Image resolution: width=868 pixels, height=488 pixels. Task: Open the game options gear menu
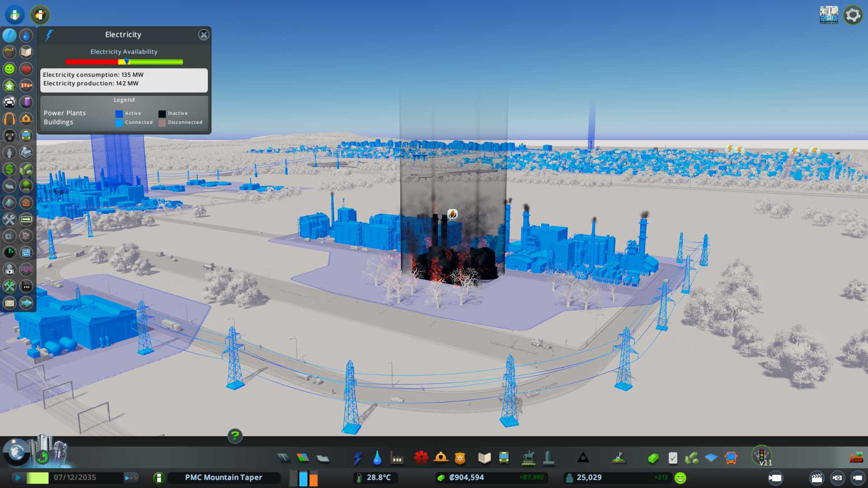tap(853, 15)
